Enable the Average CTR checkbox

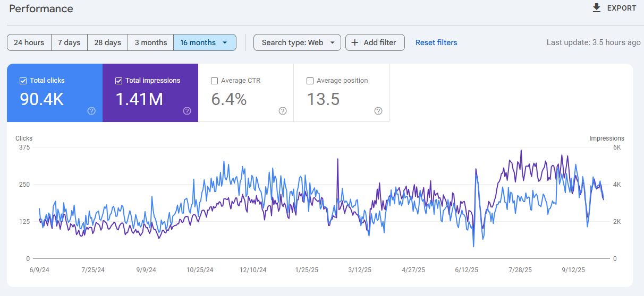tap(214, 81)
